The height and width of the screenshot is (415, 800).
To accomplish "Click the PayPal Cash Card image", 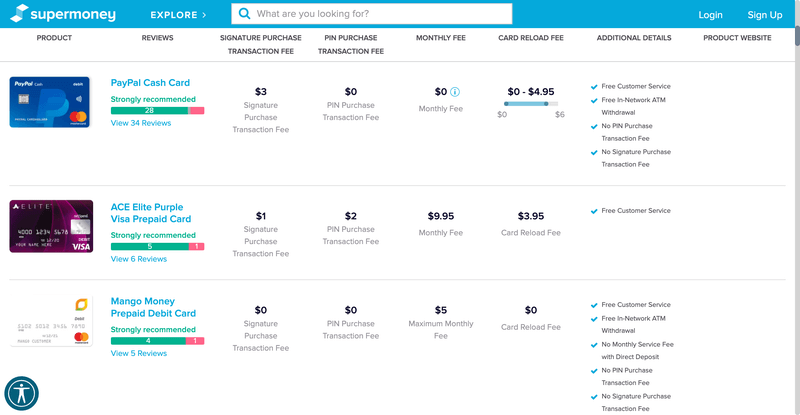I will [50, 102].
